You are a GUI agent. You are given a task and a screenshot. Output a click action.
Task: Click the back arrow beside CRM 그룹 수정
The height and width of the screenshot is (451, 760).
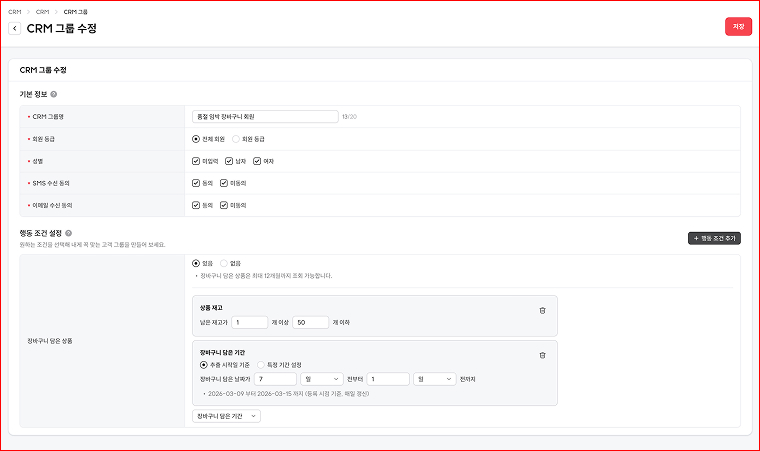[x=15, y=29]
